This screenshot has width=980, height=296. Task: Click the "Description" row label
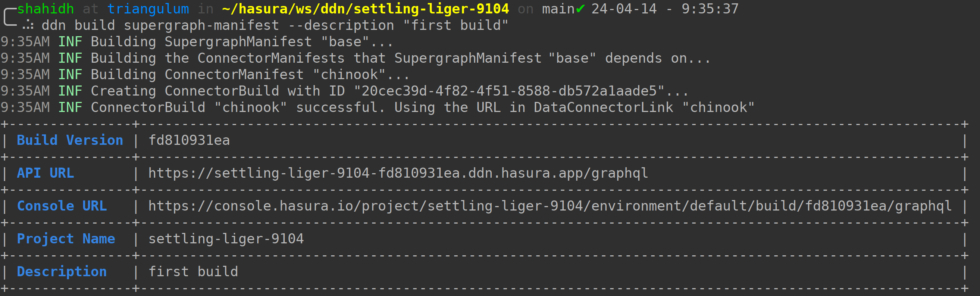(62, 271)
